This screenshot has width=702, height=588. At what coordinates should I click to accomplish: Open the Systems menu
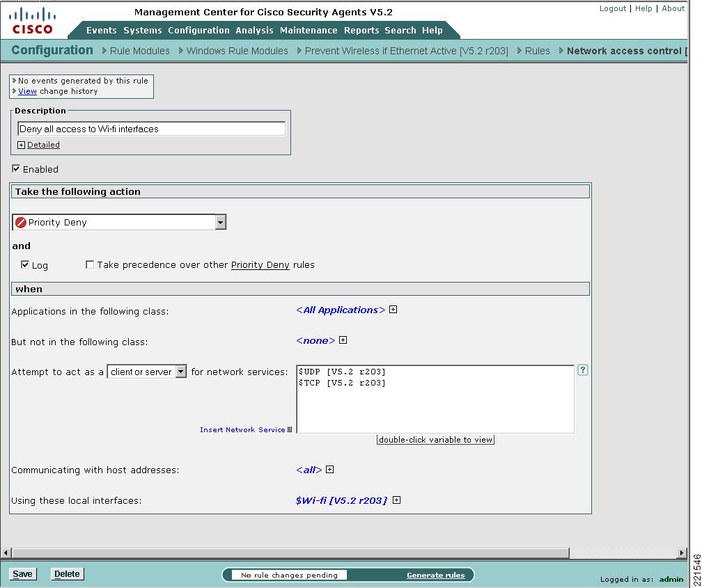click(x=142, y=31)
